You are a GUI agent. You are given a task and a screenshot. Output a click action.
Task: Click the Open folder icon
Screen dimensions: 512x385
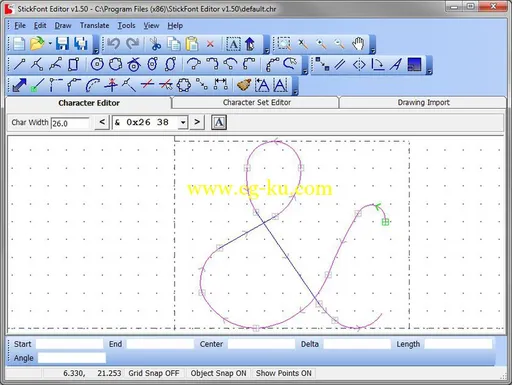point(37,44)
